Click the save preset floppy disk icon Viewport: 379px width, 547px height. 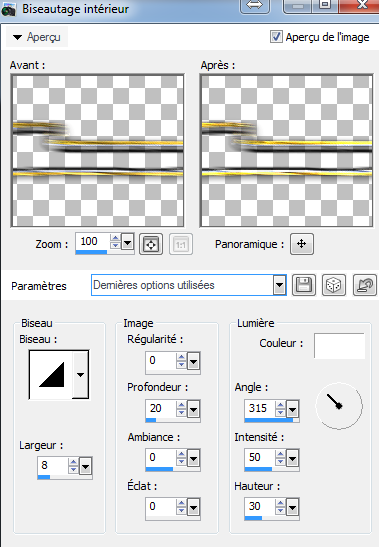tap(304, 285)
